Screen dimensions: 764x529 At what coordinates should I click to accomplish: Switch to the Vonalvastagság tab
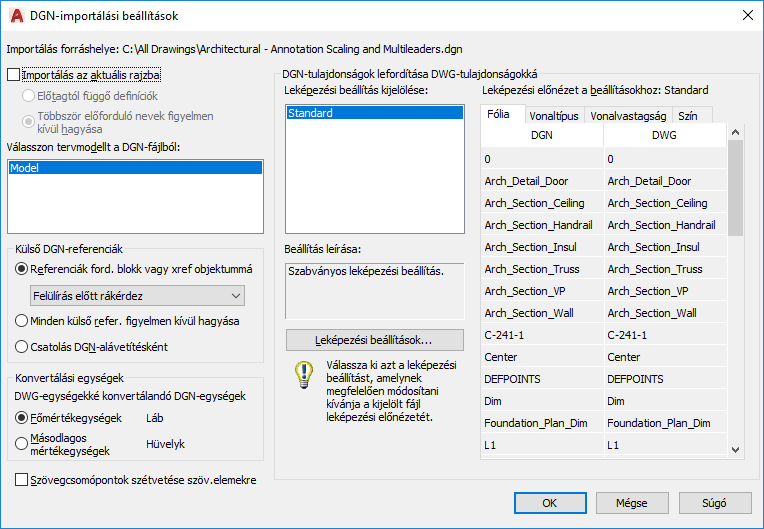(628, 116)
